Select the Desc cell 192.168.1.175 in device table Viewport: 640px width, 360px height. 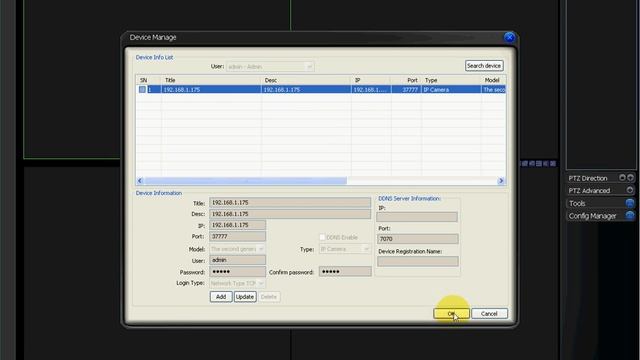306,89
